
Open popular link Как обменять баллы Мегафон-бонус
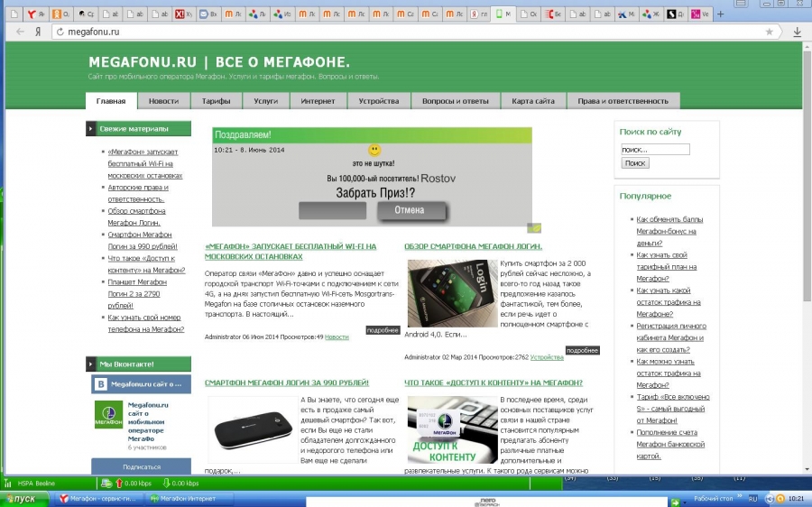click(x=669, y=231)
